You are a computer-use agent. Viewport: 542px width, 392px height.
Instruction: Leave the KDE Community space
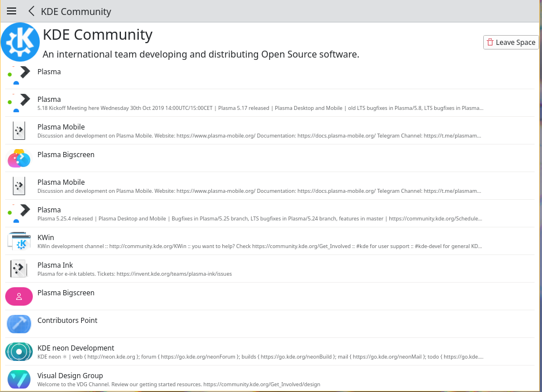511,42
